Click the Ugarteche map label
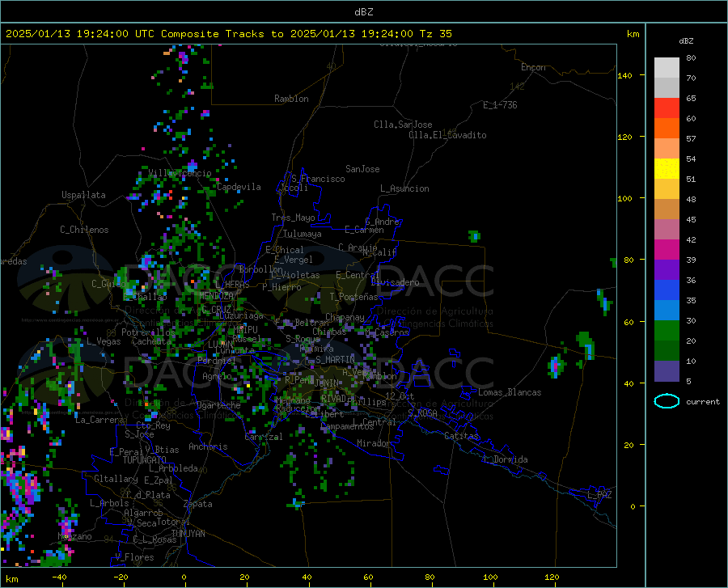 [218, 405]
